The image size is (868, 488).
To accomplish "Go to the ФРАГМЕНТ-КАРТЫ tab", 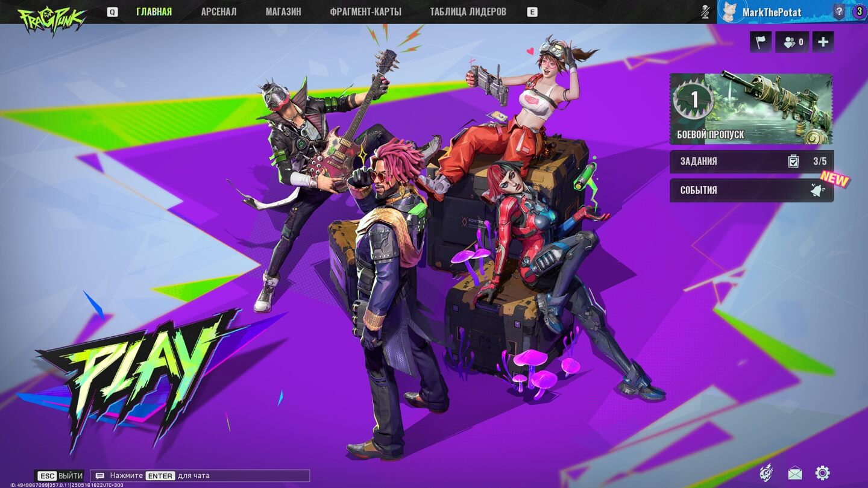I will [365, 12].
